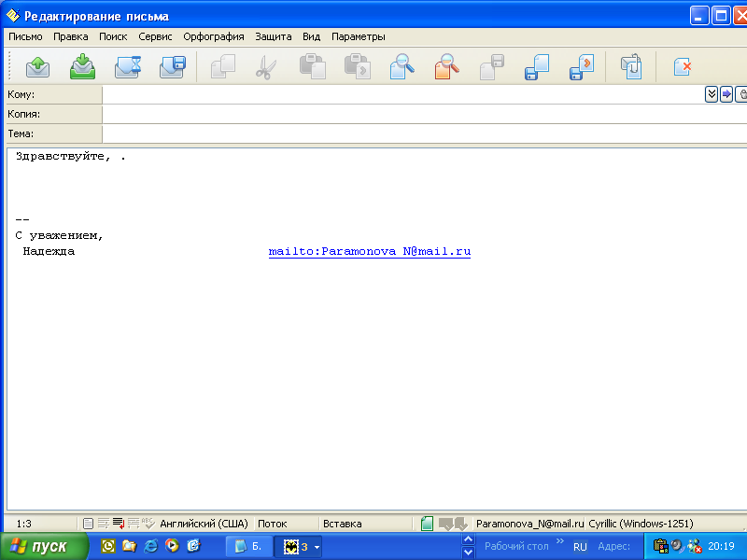
Task: Click the first gray signing icon in status bar
Action: point(445,524)
